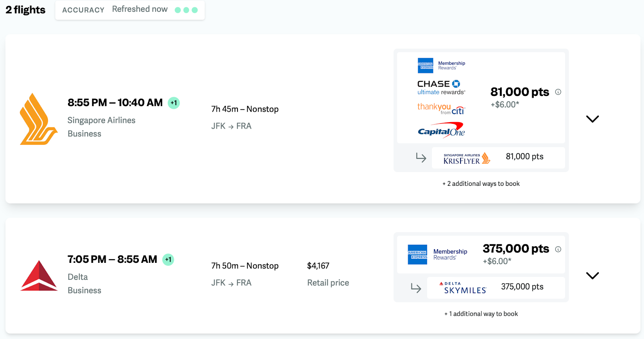Click the +1 day badge on Singapore flight

[173, 103]
